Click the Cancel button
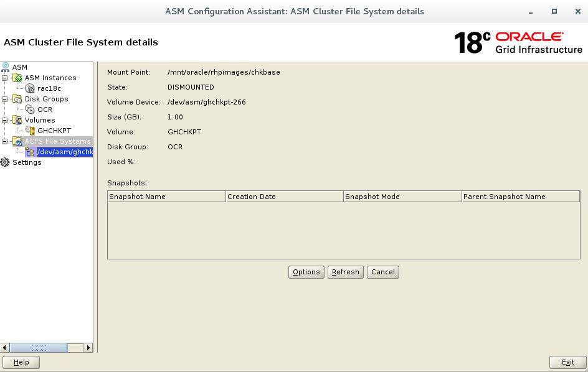588x372 pixels. coord(383,272)
